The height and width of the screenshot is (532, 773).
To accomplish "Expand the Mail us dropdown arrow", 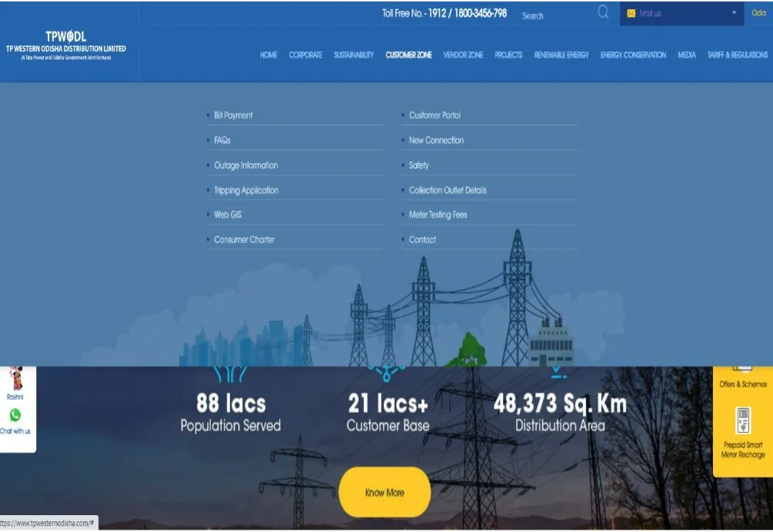I will tap(734, 14).
